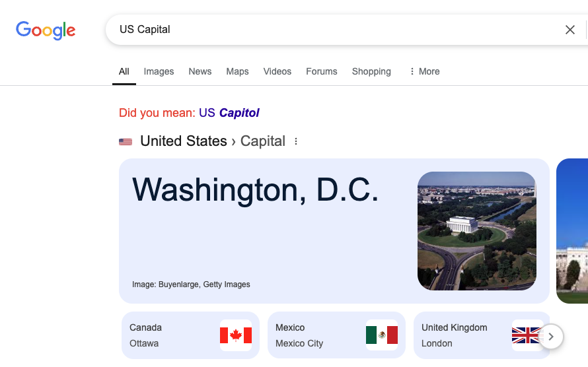Click the United States flag icon

(x=126, y=141)
